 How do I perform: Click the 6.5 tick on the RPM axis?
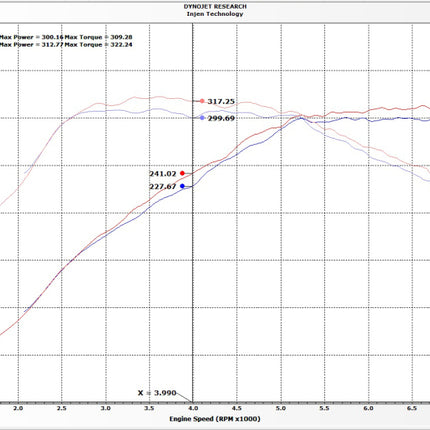click(412, 409)
